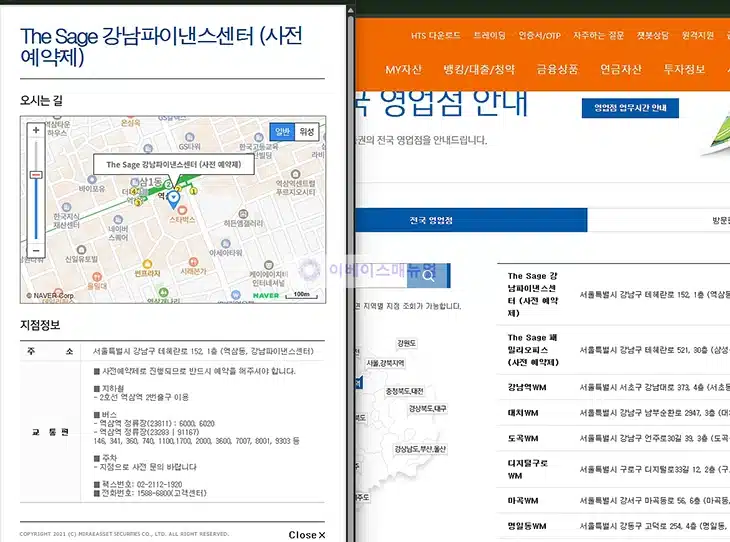Zoom out the map with minus button

36,251
